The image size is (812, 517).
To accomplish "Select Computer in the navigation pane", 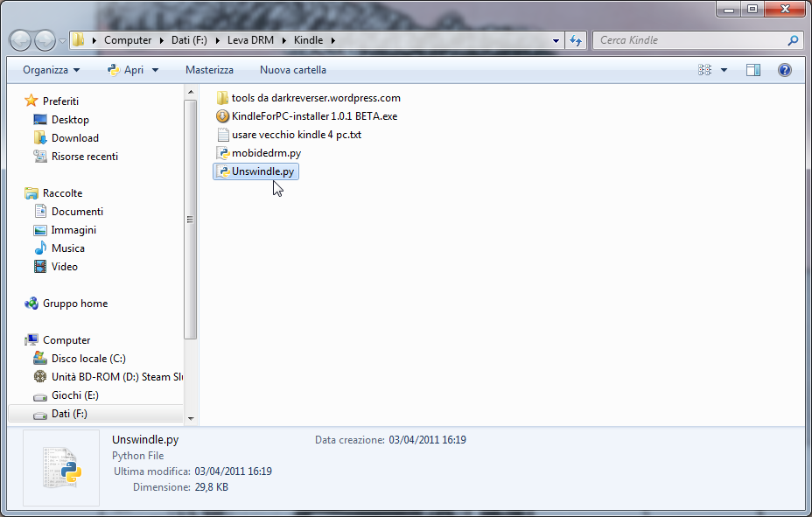I will point(66,340).
